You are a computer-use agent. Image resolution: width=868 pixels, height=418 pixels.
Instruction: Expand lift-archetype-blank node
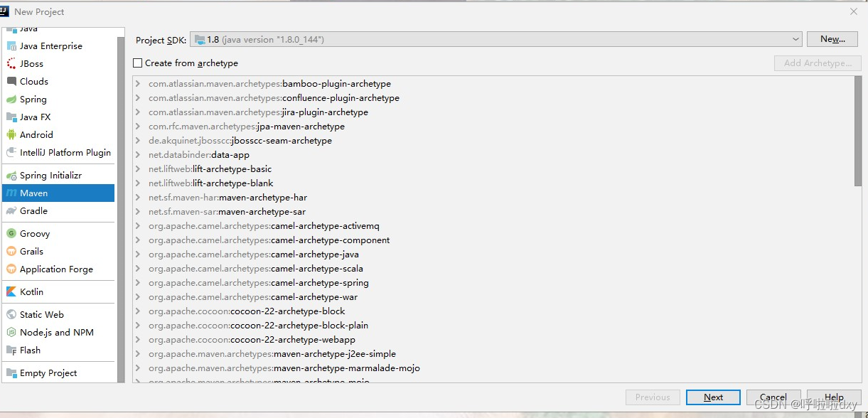click(x=138, y=183)
